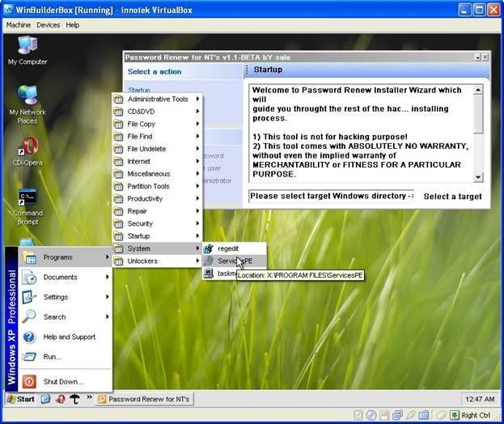Click the Administrative Tools folder icon
The image size is (504, 424).
pyautogui.click(x=119, y=99)
